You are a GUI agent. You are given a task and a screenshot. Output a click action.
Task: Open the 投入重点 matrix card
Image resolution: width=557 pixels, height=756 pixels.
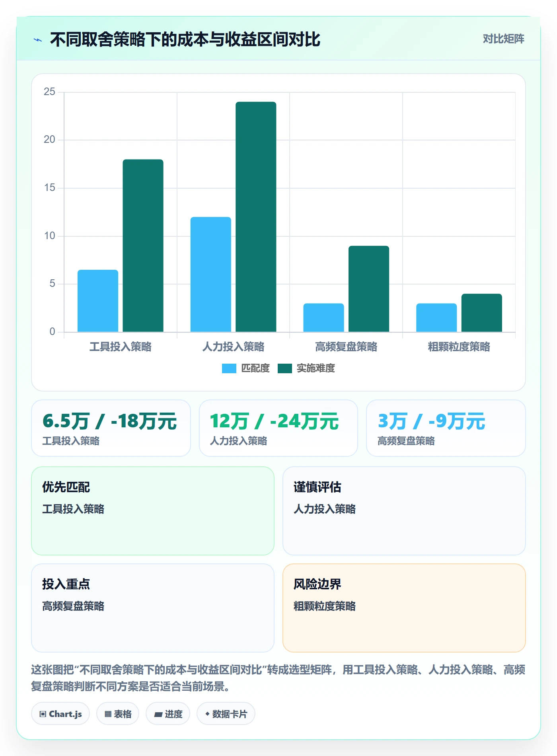[x=153, y=608]
